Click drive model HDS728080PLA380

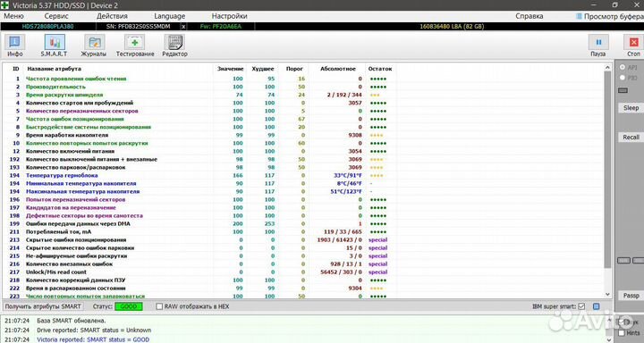47,26
